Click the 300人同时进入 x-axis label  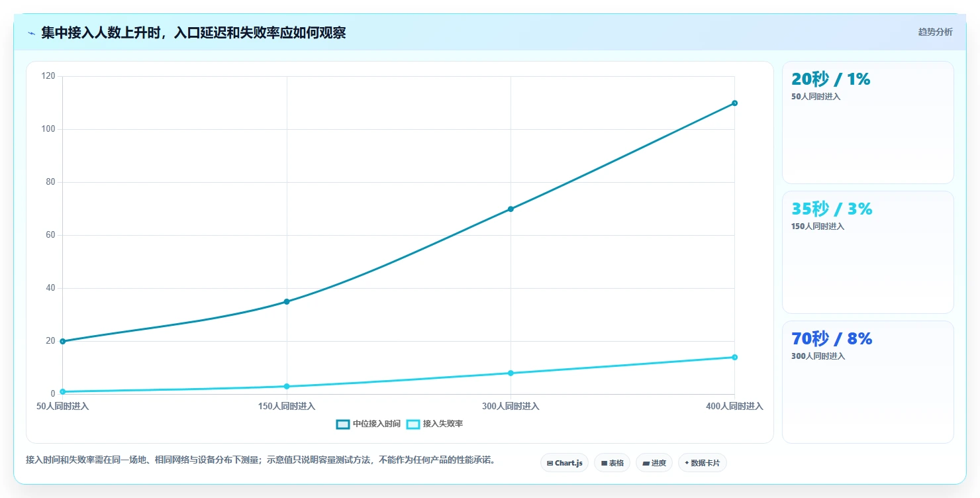[511, 406]
